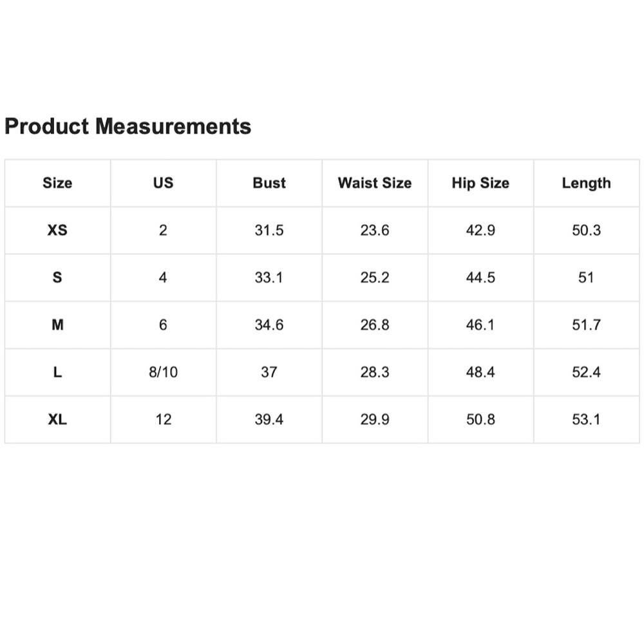The height and width of the screenshot is (644, 644).
Task: Click the US column header
Action: point(163,183)
